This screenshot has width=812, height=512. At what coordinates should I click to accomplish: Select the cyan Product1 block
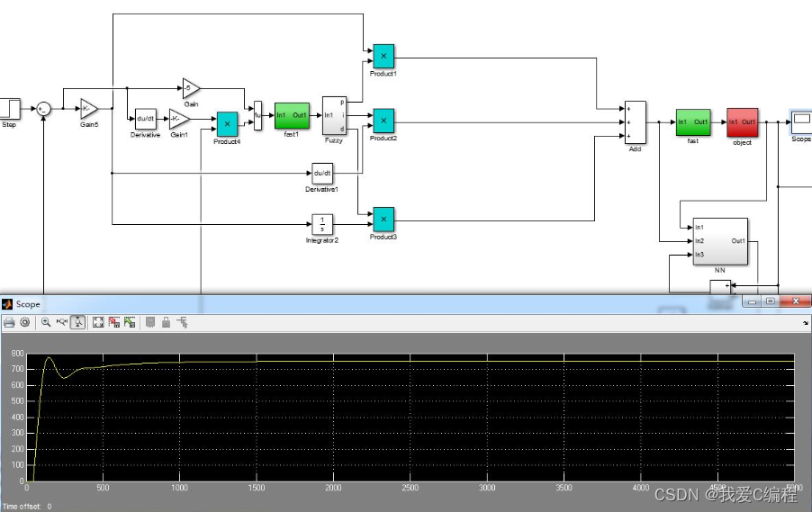click(x=383, y=55)
